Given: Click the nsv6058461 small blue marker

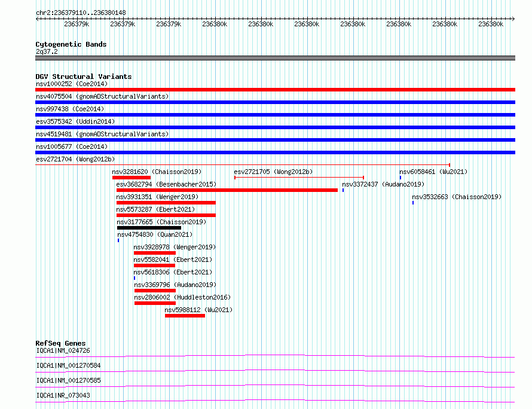Looking at the screenshot, I should click(x=400, y=178).
